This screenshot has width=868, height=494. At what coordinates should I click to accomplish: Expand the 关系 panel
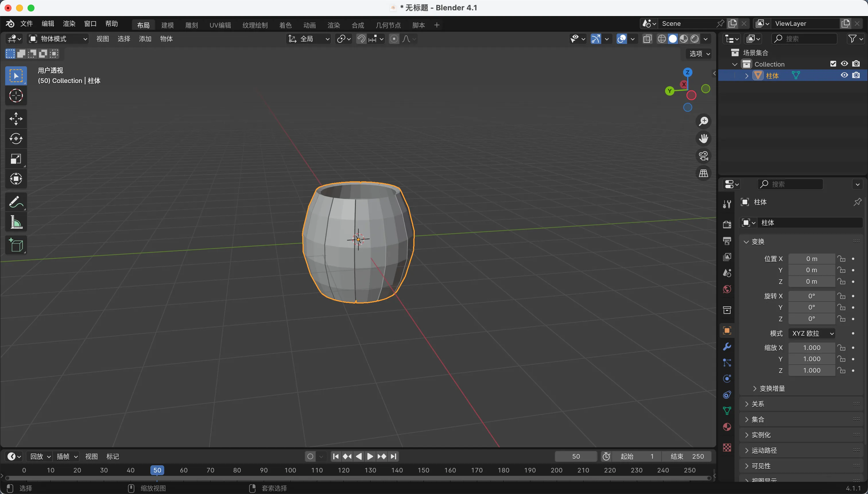click(x=758, y=404)
